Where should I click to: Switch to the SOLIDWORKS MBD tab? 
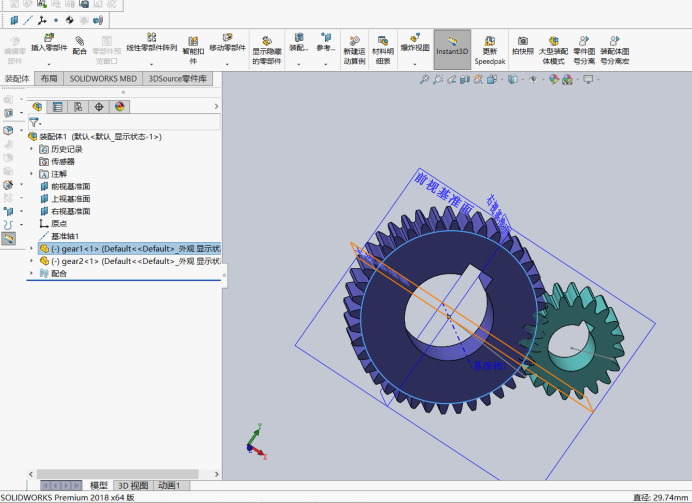103,79
